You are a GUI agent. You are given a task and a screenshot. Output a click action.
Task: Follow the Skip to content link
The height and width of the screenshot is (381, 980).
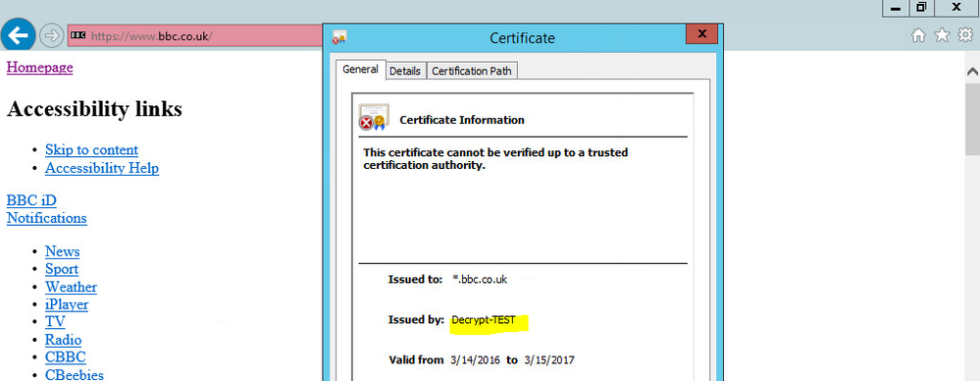tap(91, 150)
